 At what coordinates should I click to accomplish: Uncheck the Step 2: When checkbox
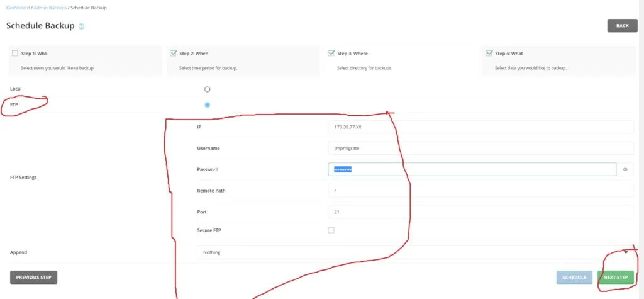click(173, 54)
